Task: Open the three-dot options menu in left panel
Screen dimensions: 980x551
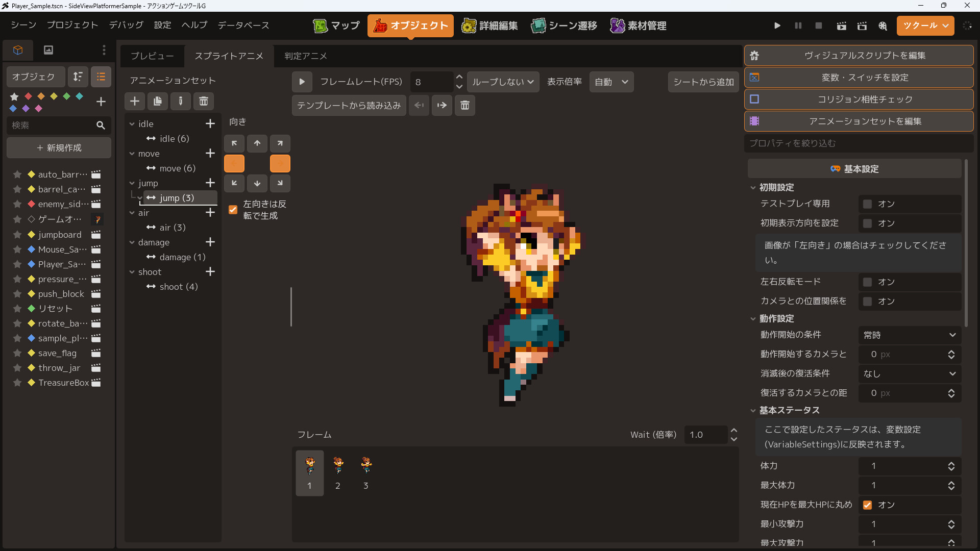Action: 104,50
